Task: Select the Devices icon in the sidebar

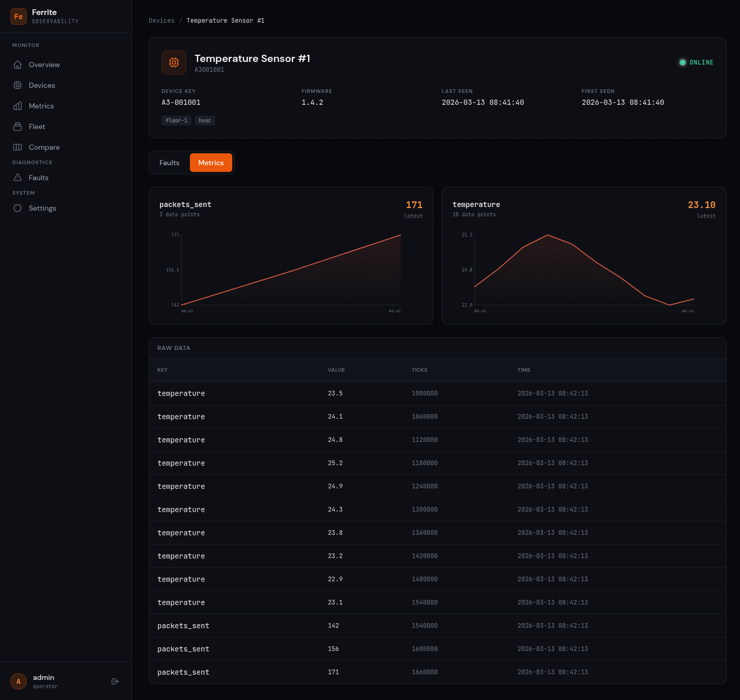Action: pos(18,85)
